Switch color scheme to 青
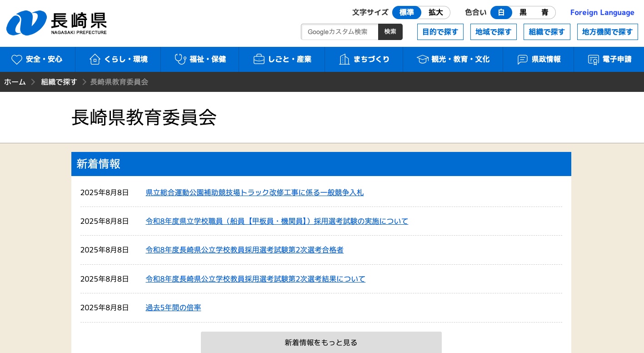This screenshot has height=353, width=644. tap(544, 12)
